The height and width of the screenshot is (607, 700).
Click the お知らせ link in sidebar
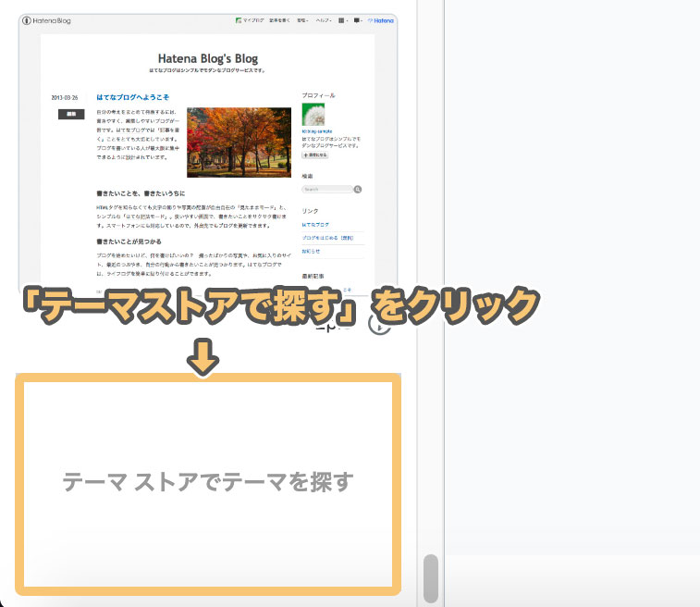click(x=312, y=251)
